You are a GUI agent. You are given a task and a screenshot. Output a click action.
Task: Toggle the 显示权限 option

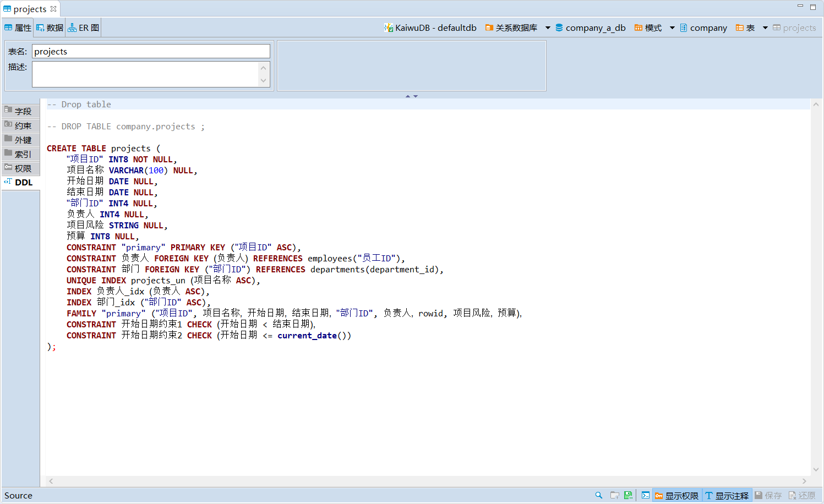676,495
